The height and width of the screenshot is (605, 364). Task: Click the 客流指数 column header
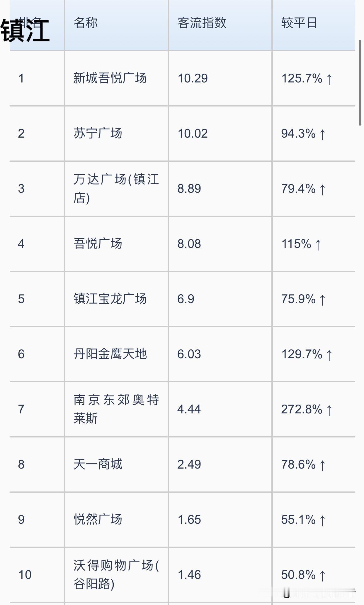pos(202,23)
